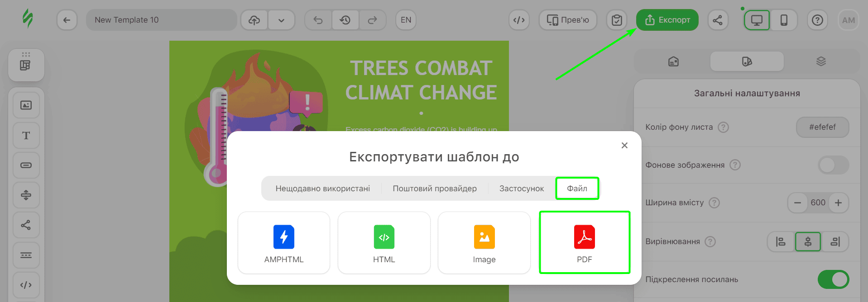Switch to Застосунок tab
This screenshot has height=302, width=868.
tap(522, 189)
